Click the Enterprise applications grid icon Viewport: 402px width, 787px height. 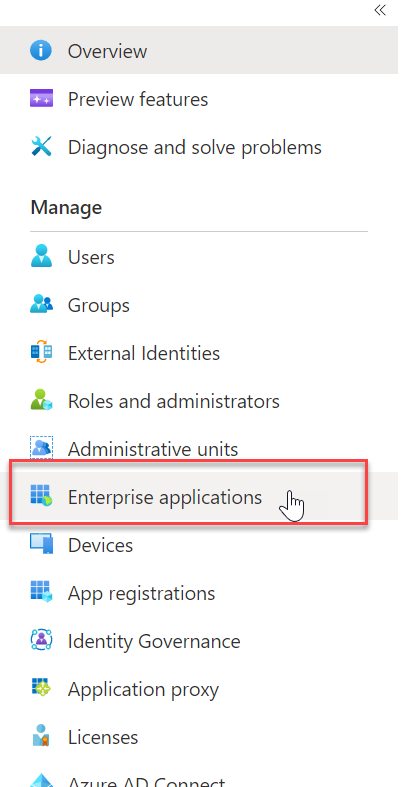click(41, 496)
